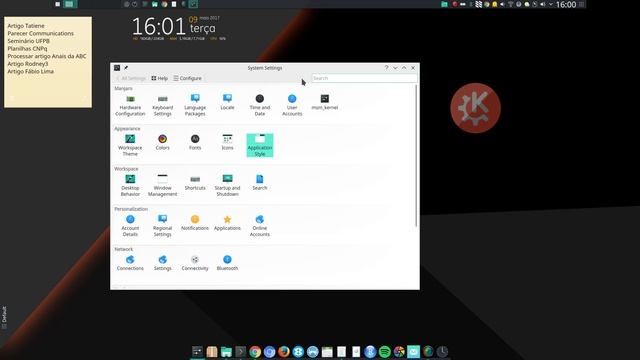The width and height of the screenshot is (640, 360).
Task: Open Colors settings
Action: pos(162,142)
